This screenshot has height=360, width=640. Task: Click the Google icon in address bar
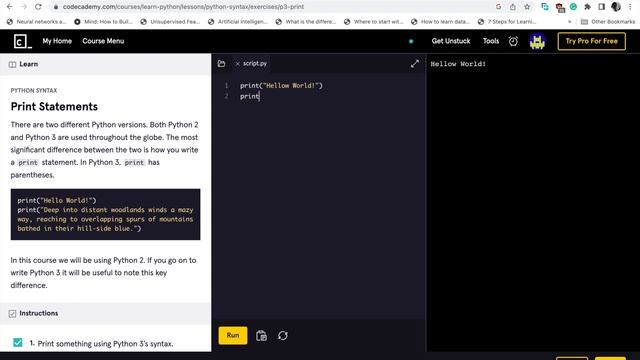[x=498, y=7]
